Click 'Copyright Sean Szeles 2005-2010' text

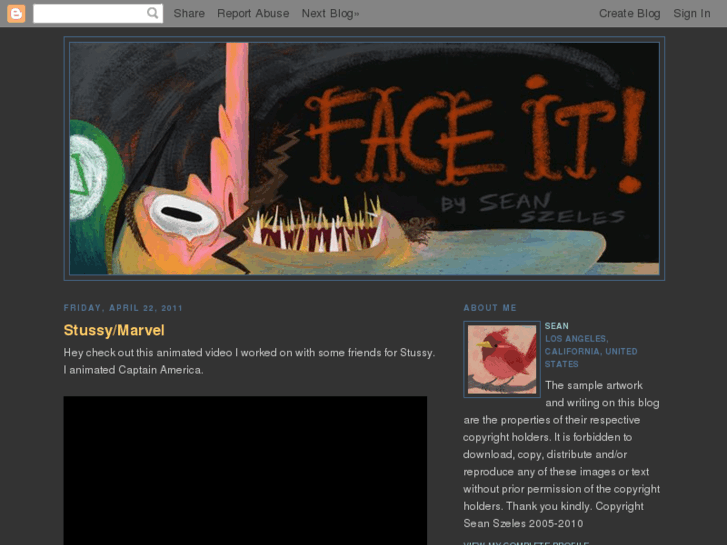(x=554, y=515)
